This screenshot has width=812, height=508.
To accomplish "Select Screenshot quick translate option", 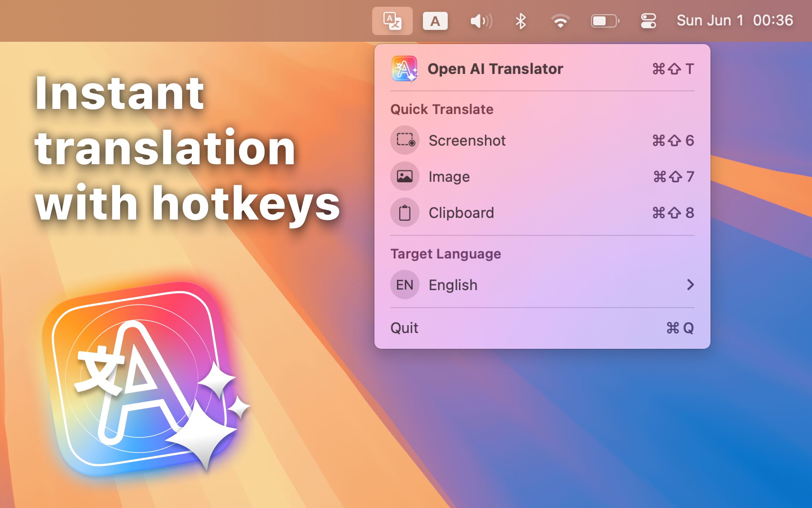I will tap(542, 140).
